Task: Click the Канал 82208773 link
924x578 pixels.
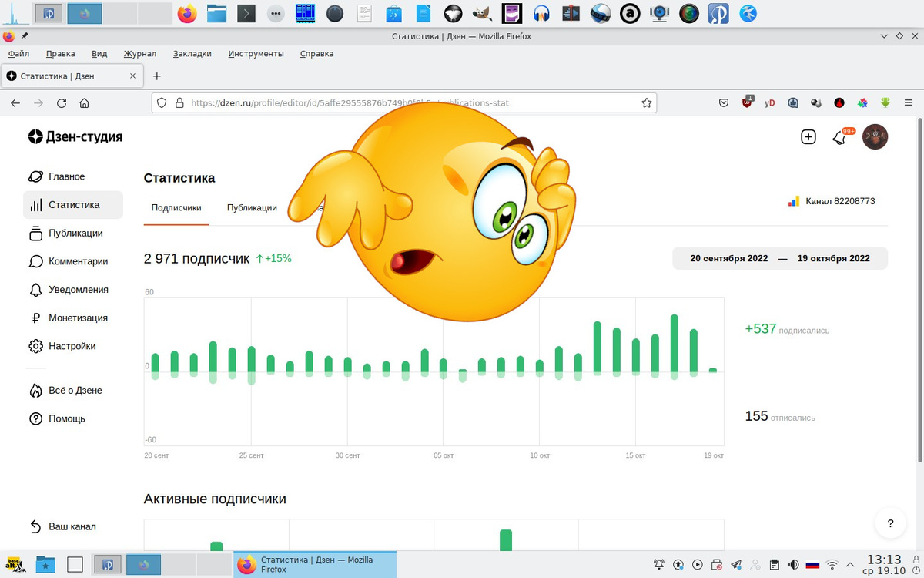Action: (832, 201)
